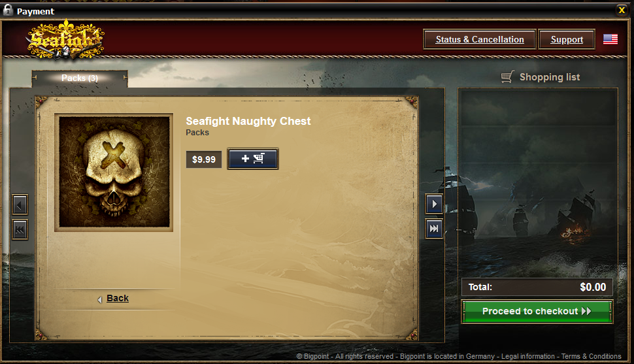Screen dimensions: 634x364
Task: Click the Seafight logo
Action: [65, 40]
